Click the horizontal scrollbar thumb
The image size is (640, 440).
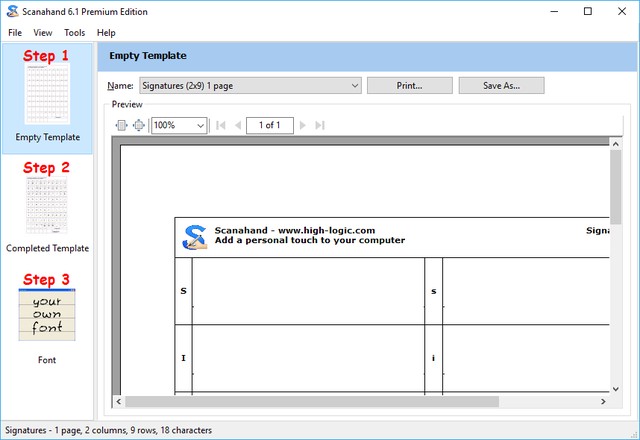point(312,402)
